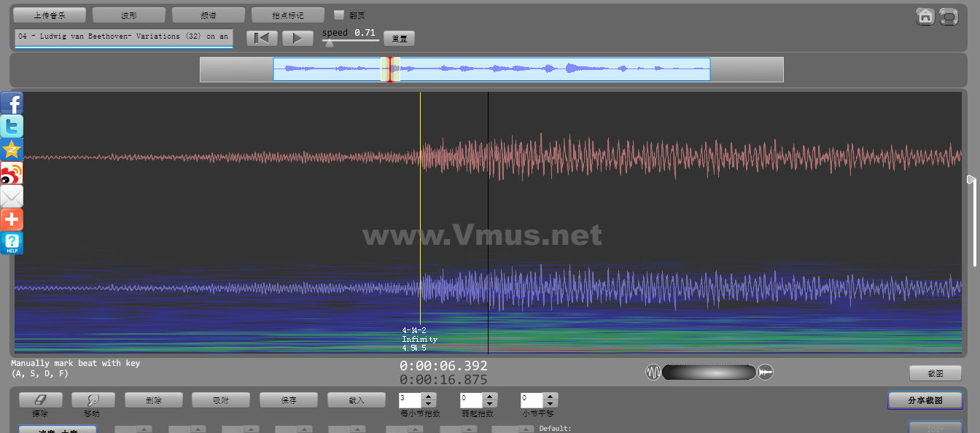Decrease the upbeat count (弱起拍数) stepper
The width and height of the screenshot is (980, 433).
490,404
